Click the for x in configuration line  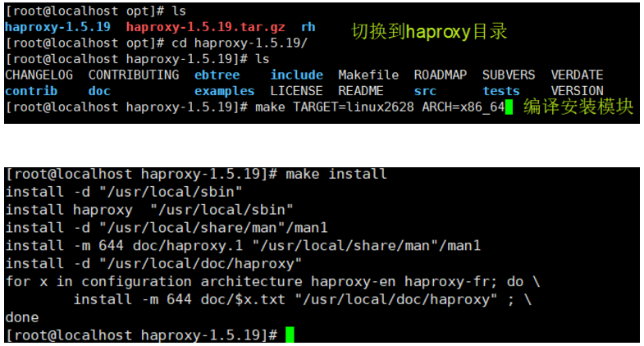click(x=272, y=281)
